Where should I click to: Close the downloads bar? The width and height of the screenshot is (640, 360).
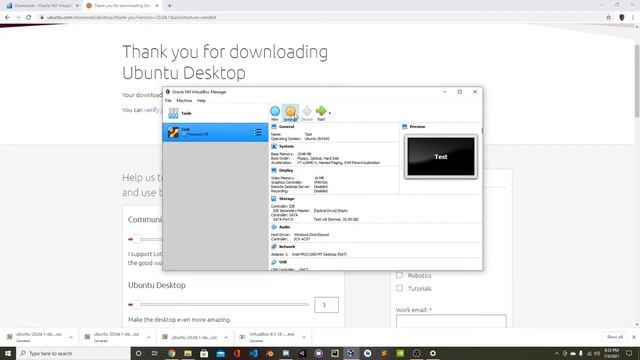634,337
